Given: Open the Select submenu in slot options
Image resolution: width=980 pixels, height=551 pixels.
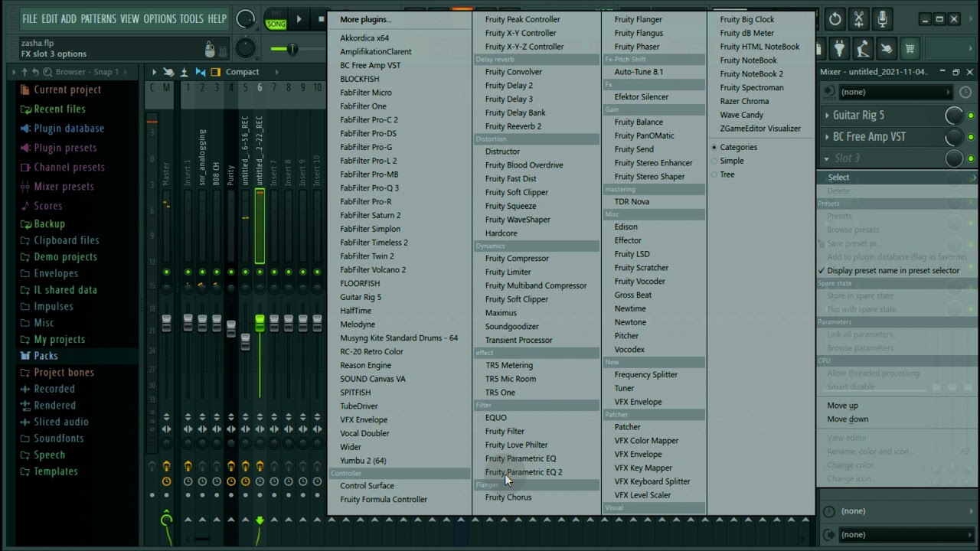Looking at the screenshot, I should click(x=898, y=178).
